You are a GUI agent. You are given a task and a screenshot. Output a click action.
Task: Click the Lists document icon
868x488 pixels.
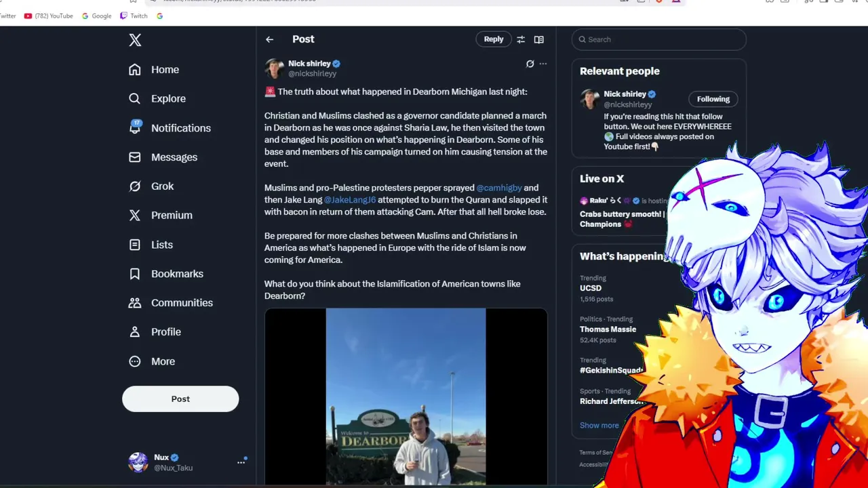click(135, 245)
